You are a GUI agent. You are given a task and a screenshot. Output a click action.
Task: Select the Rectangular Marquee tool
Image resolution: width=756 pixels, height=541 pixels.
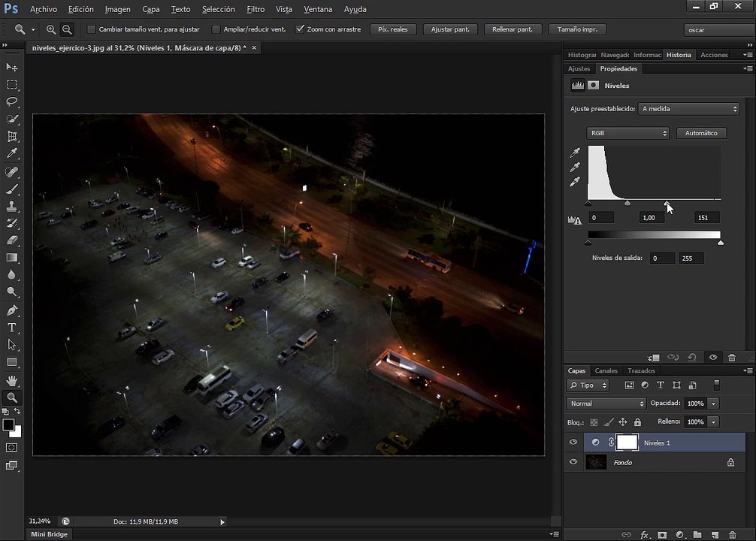coord(11,84)
